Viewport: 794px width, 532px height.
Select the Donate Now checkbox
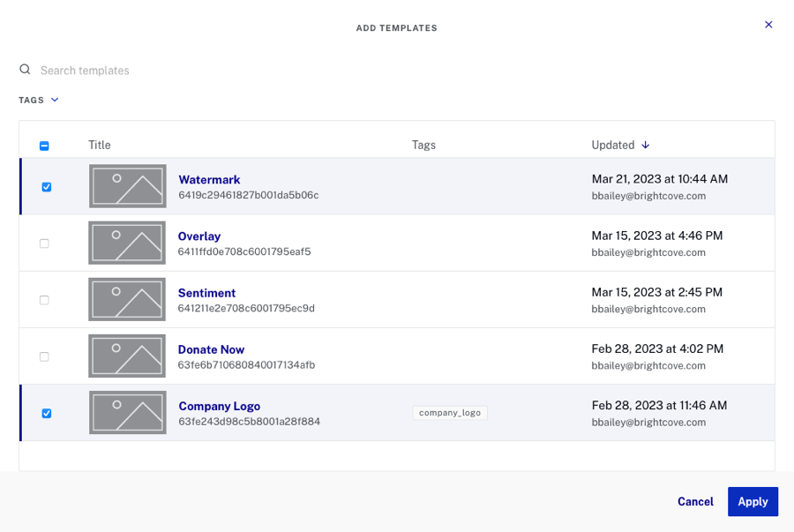tap(44, 356)
